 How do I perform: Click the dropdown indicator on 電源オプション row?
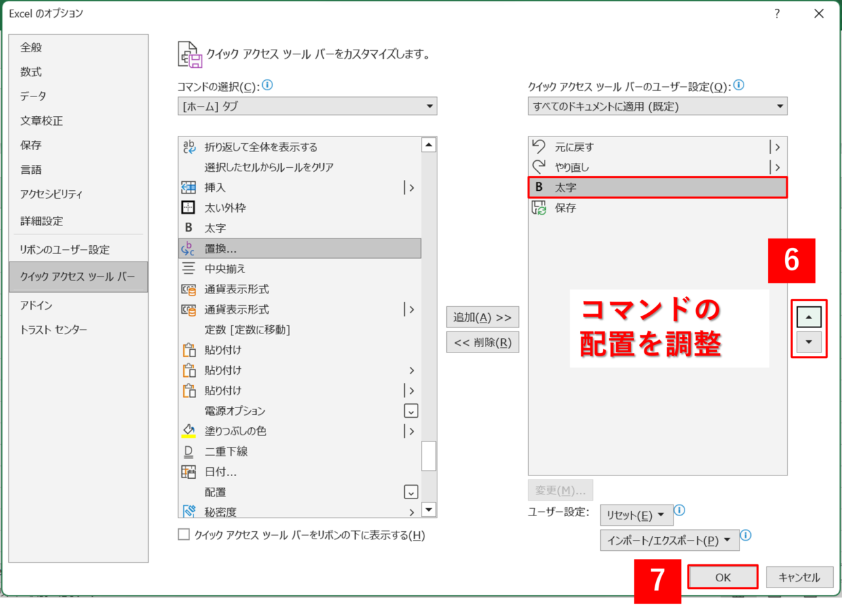(411, 411)
